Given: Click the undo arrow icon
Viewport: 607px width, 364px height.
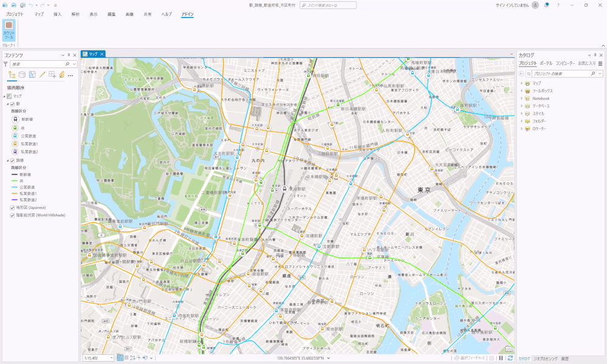Looking at the screenshot, I should [x=30, y=5].
